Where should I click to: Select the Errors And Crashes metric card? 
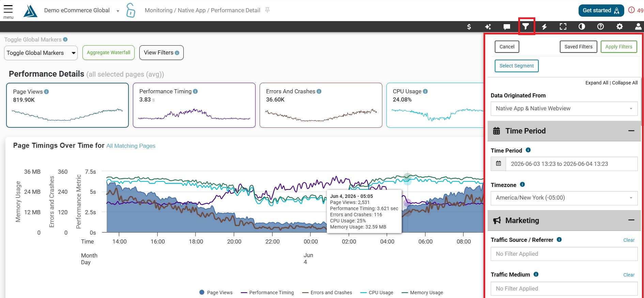(x=321, y=105)
